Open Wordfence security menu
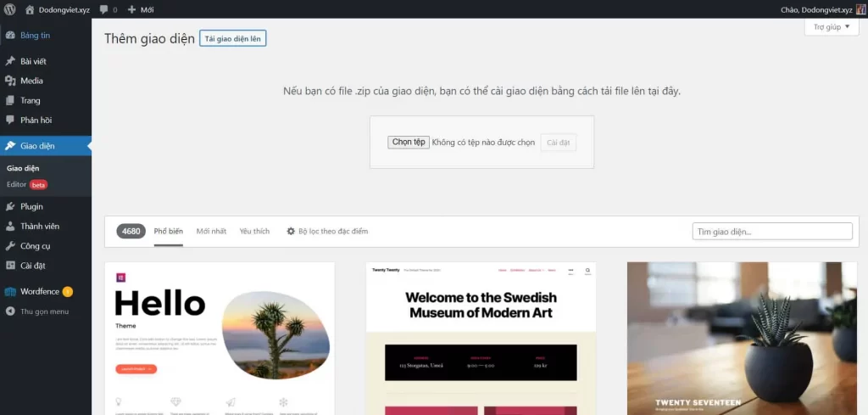The height and width of the screenshot is (415, 868). coord(40,291)
